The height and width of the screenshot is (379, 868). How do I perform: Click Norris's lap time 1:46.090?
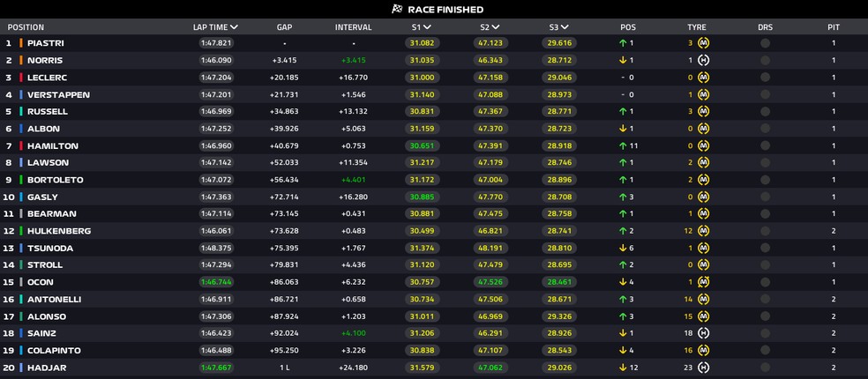pos(216,60)
